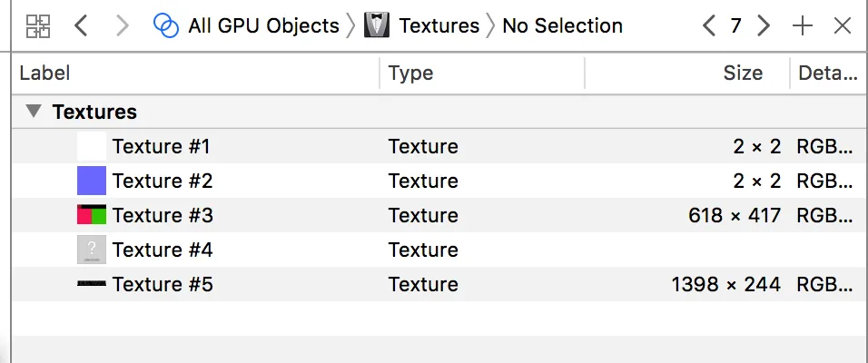Click the blue Texture #2 swatch
The height and width of the screenshot is (363, 868).
pos(92,181)
